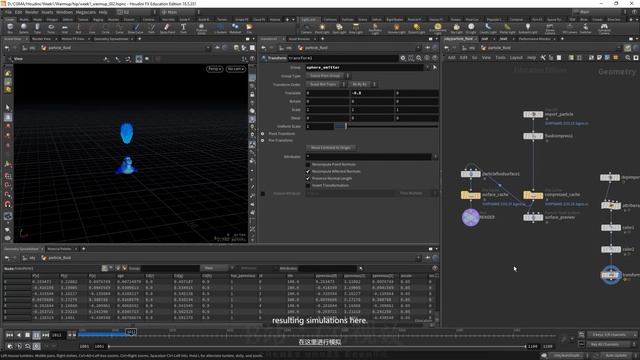This screenshot has width=640, height=360.
Task: Add a Spot Light from the shelf
Action: 339,29
